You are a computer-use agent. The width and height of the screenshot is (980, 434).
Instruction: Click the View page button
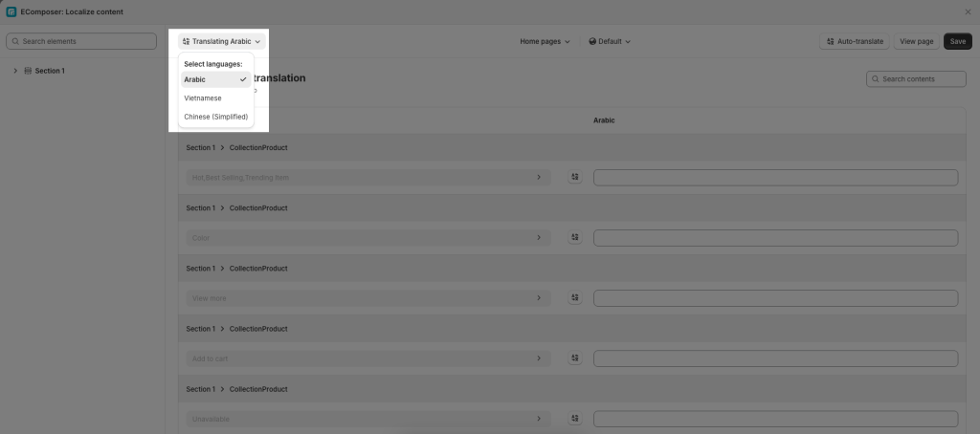click(916, 41)
